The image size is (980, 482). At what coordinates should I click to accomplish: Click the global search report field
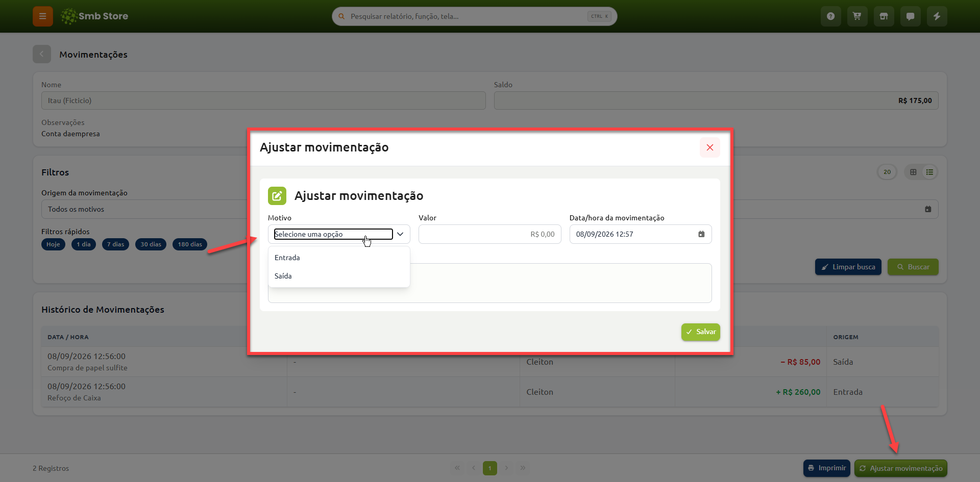(475, 16)
